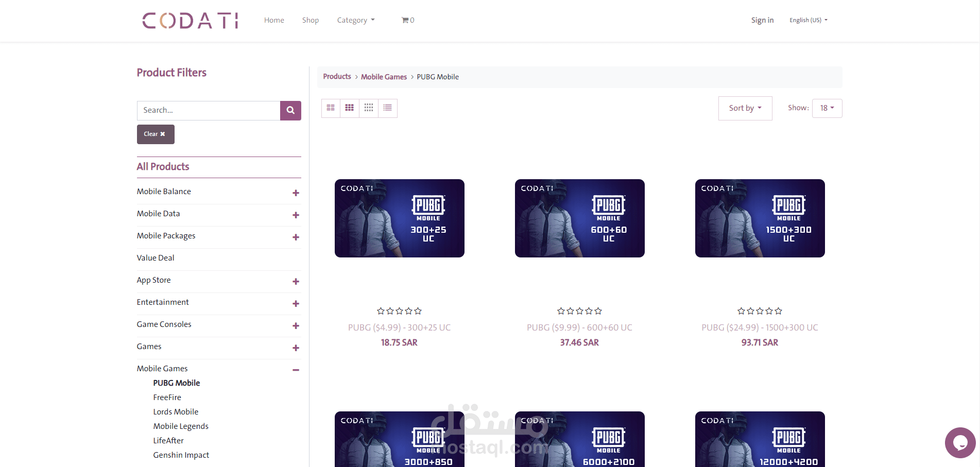
Task: Click the Mobile Games breadcrumb link
Action: [384, 77]
